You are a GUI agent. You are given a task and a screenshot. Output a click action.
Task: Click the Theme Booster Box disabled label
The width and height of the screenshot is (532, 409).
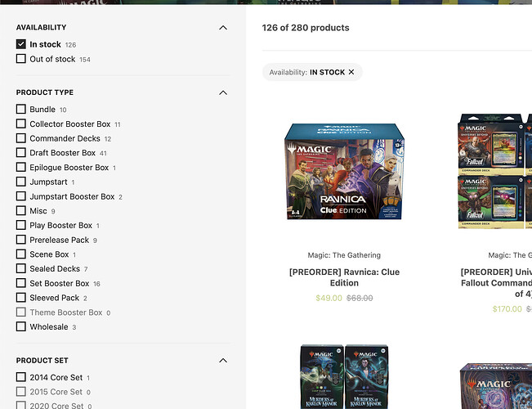coord(66,312)
